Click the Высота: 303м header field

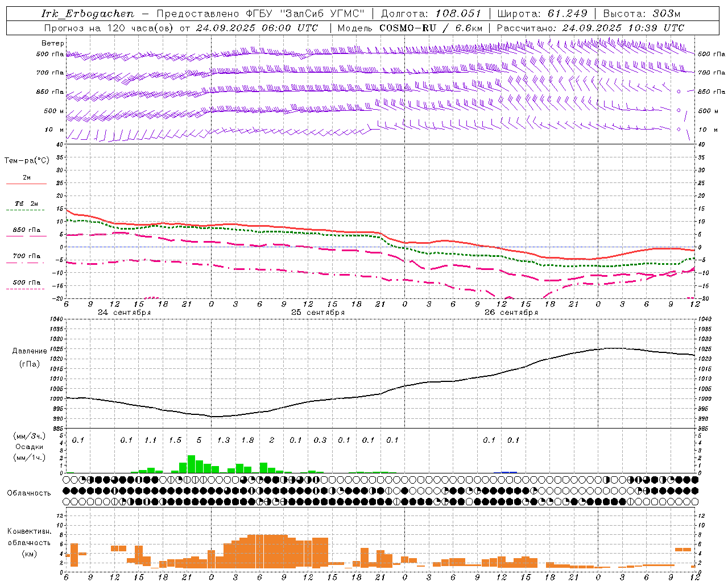tap(642, 14)
